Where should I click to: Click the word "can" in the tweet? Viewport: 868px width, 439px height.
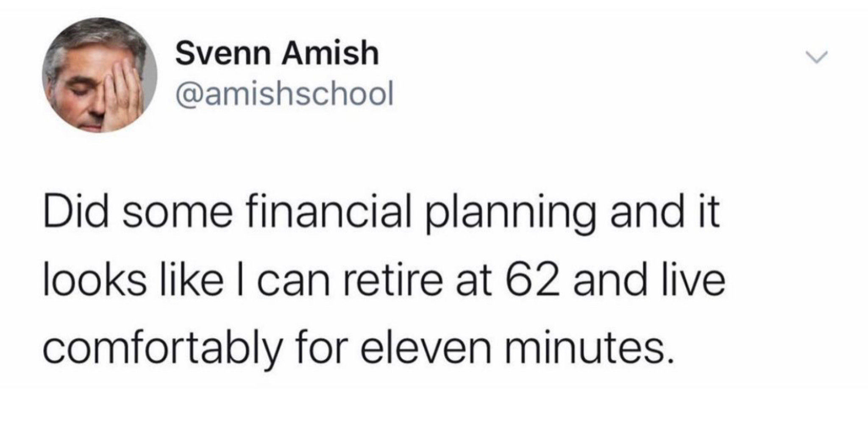(293, 285)
